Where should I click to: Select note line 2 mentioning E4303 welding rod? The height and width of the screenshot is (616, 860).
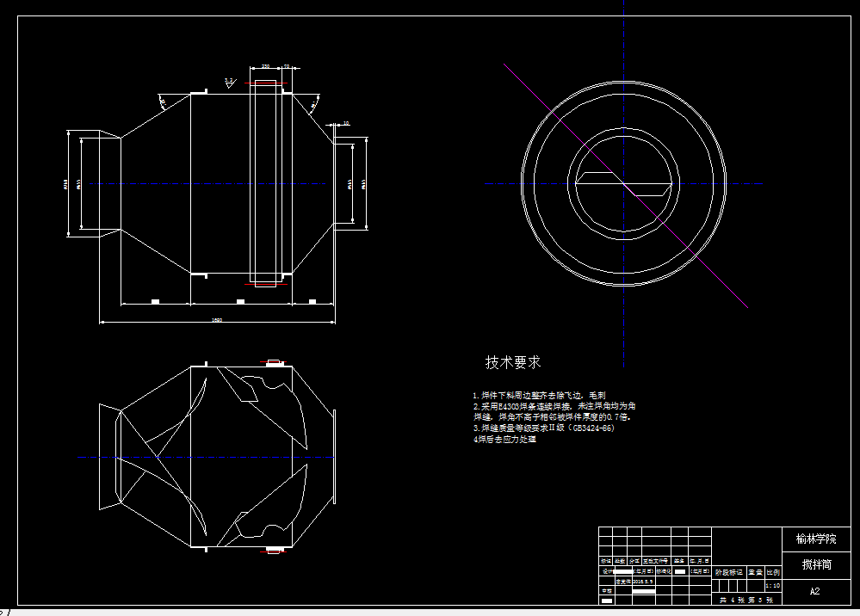[x=554, y=411]
